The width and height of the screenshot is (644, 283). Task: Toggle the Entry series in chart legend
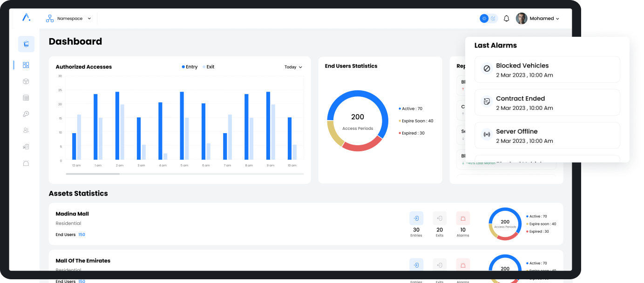tap(190, 67)
